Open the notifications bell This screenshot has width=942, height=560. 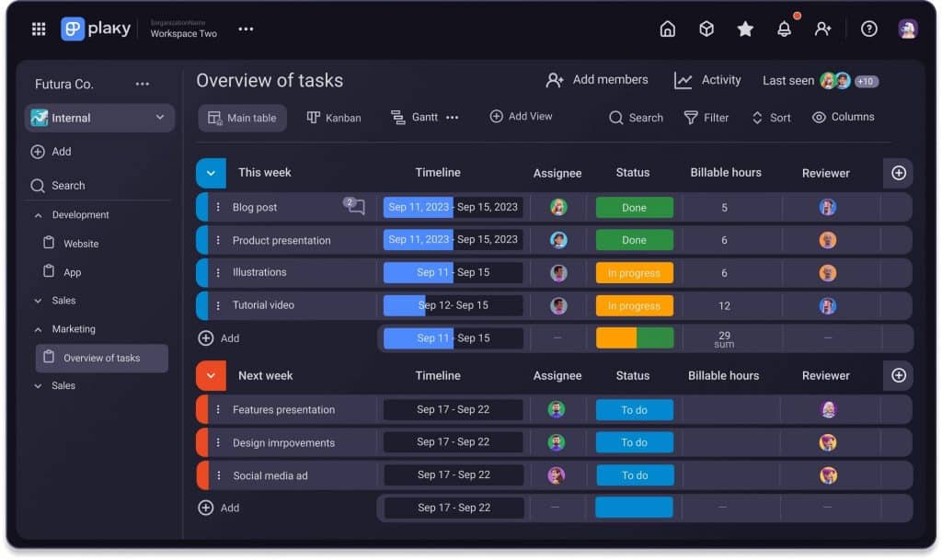tap(784, 29)
